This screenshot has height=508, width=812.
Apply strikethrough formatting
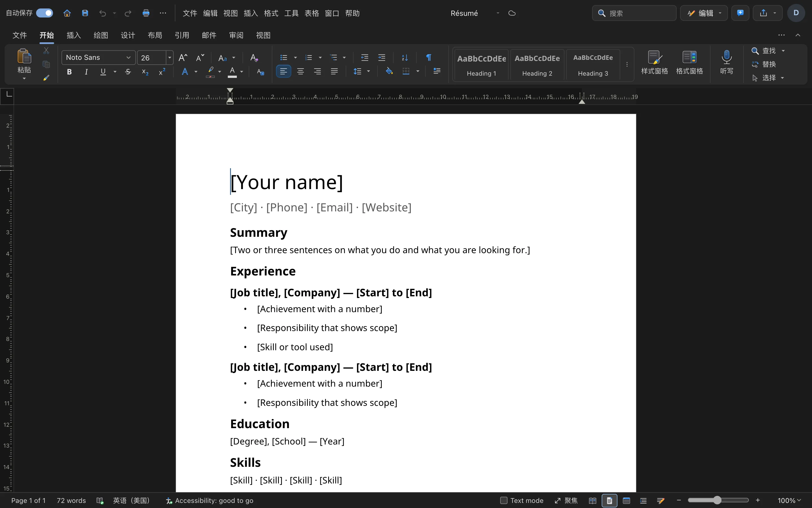[128, 72]
